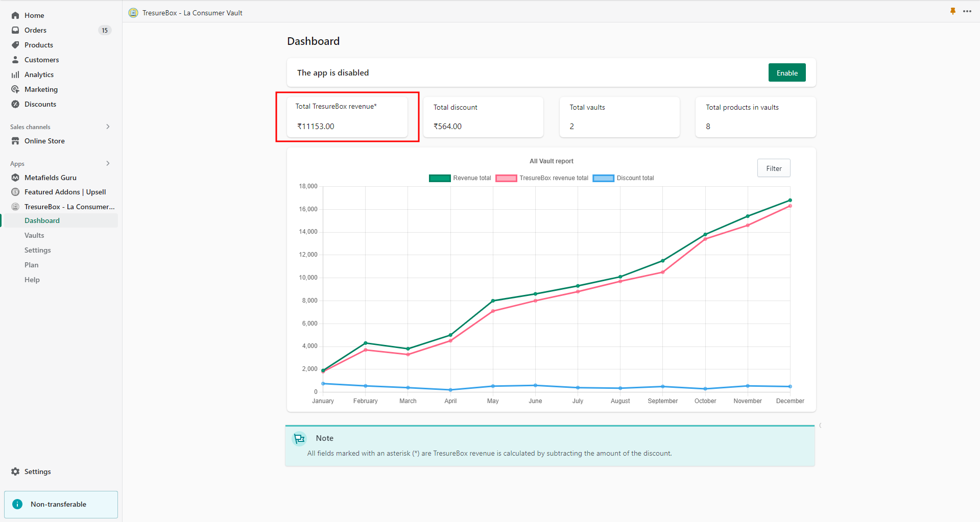This screenshot has width=980, height=522.
Task: Open the TresureBox Settings subpage
Action: 38,250
